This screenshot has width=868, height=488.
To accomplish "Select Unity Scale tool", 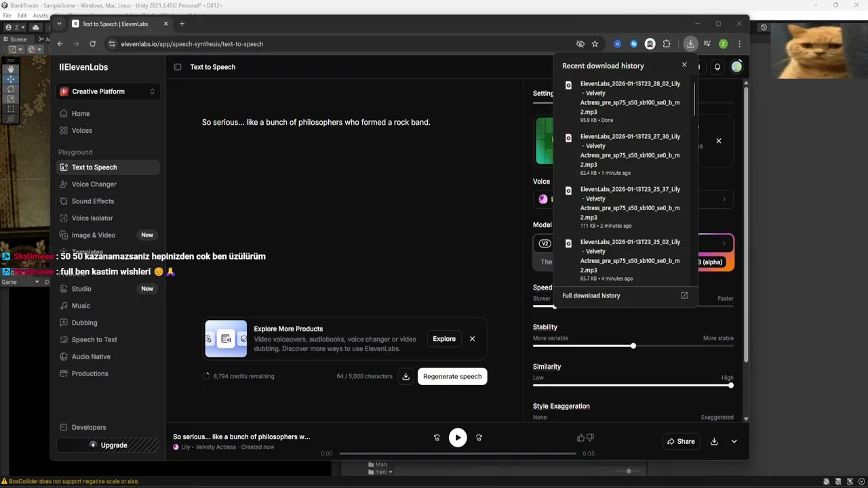I will tap(11, 99).
